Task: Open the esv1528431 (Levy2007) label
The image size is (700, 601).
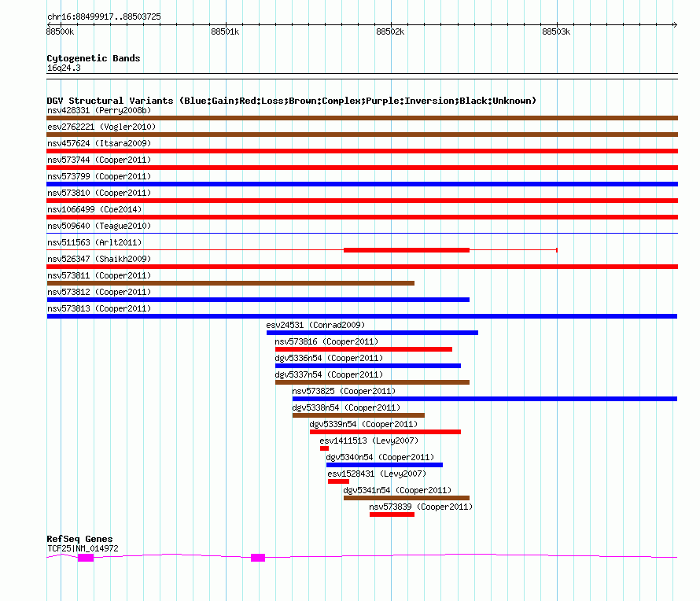Action: click(377, 474)
